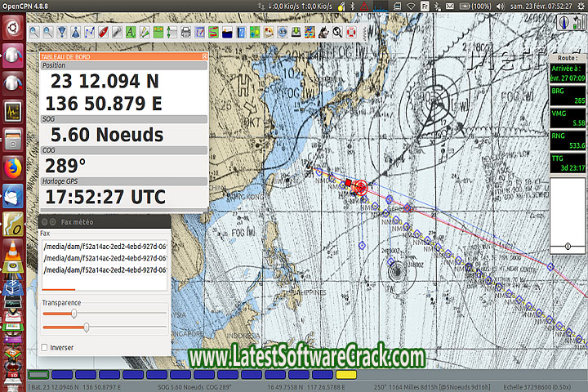Enable the Inverser checkbox
This screenshot has width=588, height=392.
coord(44,347)
